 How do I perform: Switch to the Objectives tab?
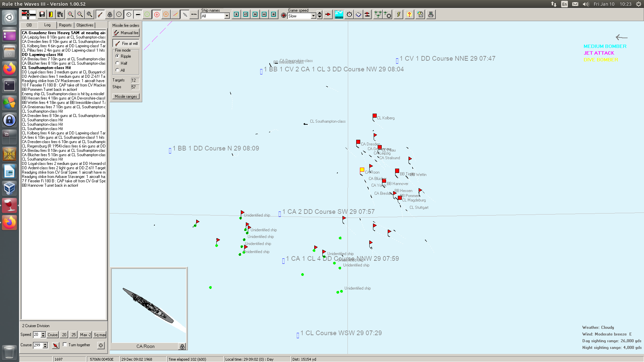point(85,25)
